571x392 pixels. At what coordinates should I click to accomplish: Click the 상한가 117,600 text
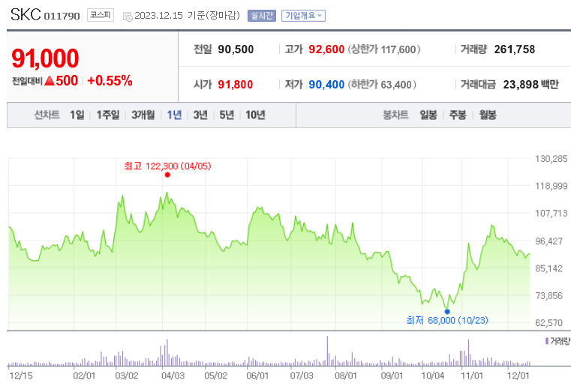(x=384, y=49)
